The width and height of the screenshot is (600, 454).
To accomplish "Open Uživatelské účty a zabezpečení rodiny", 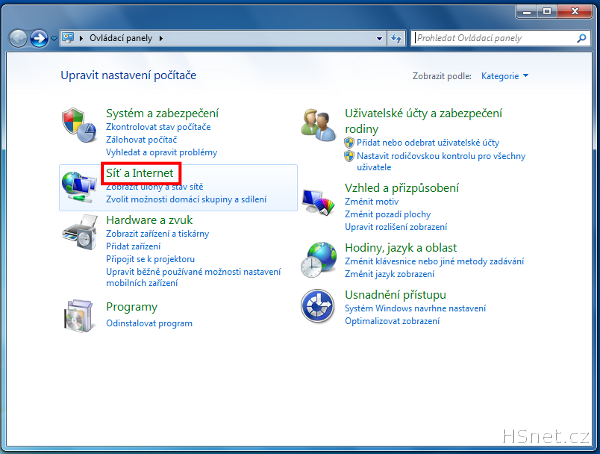I will click(423, 121).
